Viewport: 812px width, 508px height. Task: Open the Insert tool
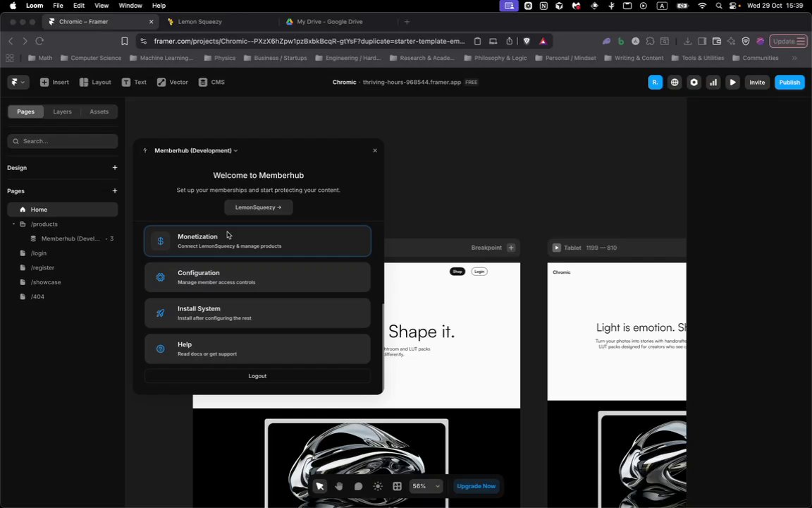[x=54, y=82]
